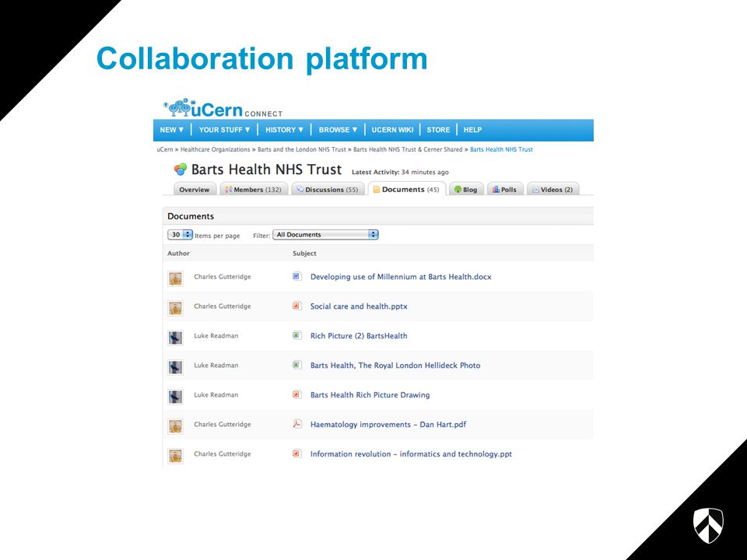Screen dimensions: 747x560
Task: Click the file icon for Barts Health Rich Picture Drawing
Action: 296,394
